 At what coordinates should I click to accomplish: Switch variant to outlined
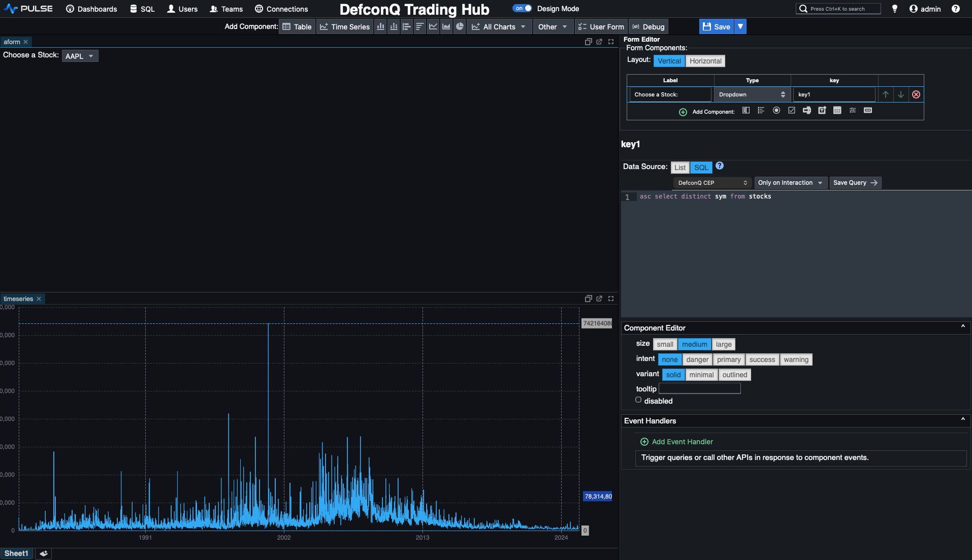[x=734, y=375]
